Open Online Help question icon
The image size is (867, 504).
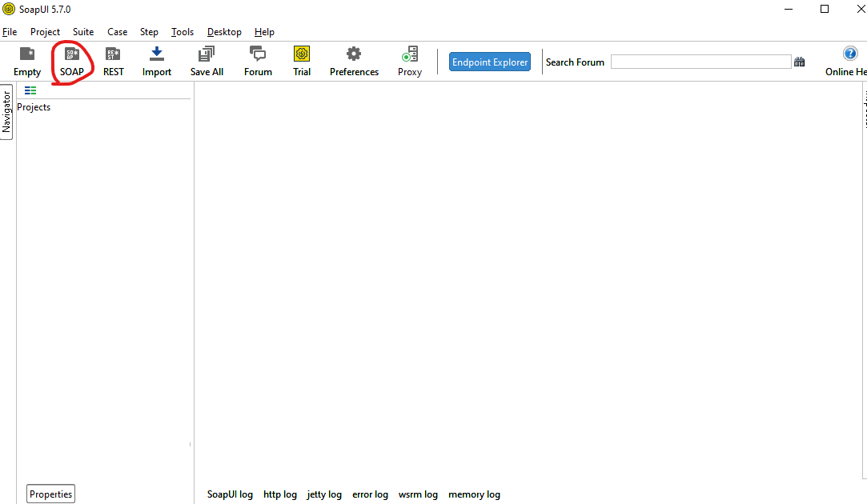click(x=850, y=54)
